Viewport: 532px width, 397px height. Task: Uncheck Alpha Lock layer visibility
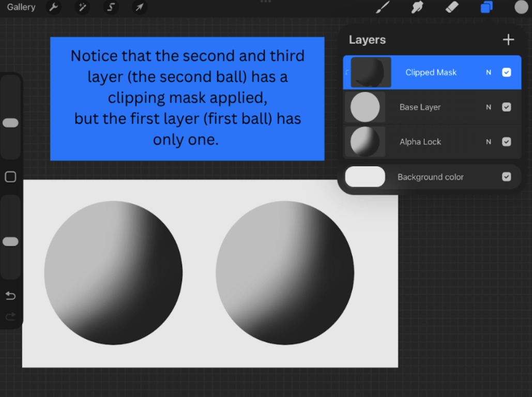coord(506,142)
